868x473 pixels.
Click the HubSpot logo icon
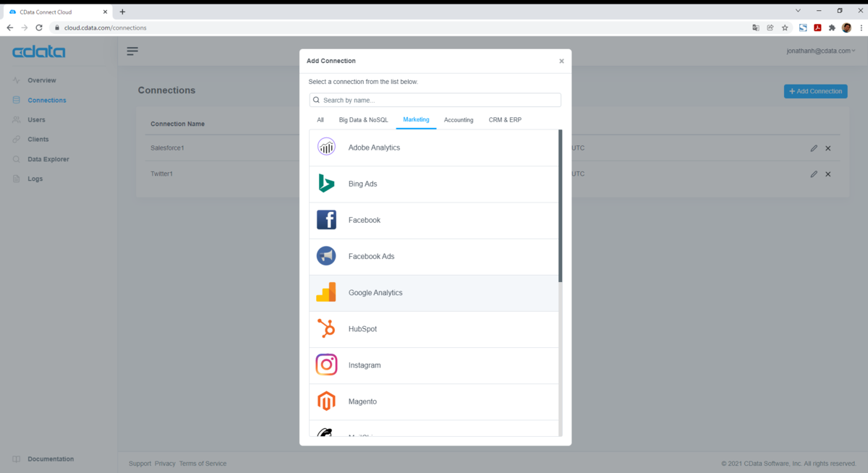click(326, 329)
